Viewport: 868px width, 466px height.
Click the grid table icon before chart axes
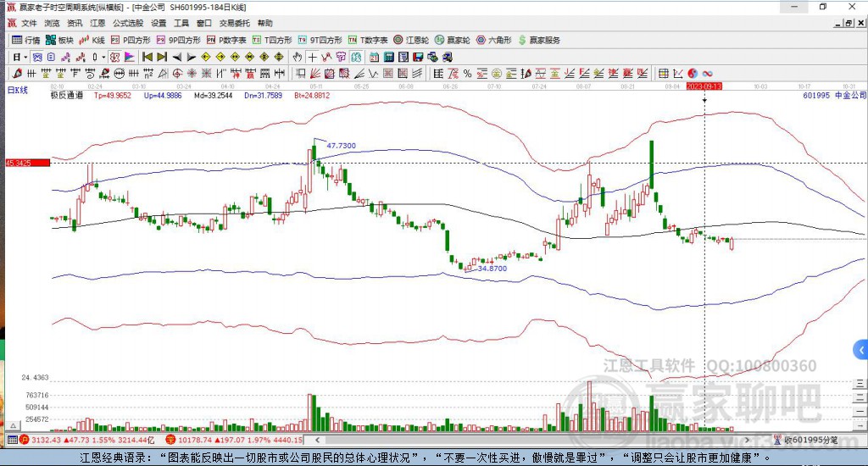(663, 73)
